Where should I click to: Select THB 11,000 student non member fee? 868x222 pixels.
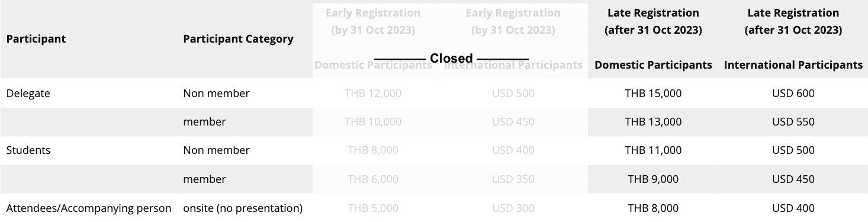tap(653, 150)
